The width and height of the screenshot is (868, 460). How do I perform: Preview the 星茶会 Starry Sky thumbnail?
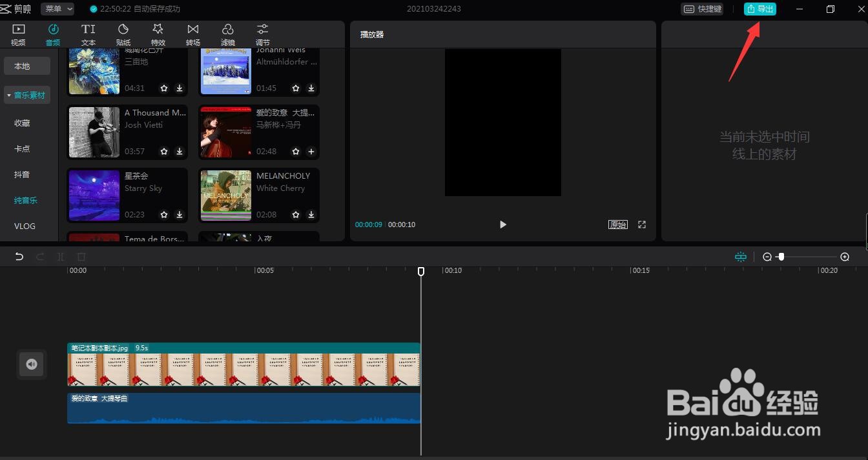pos(94,195)
